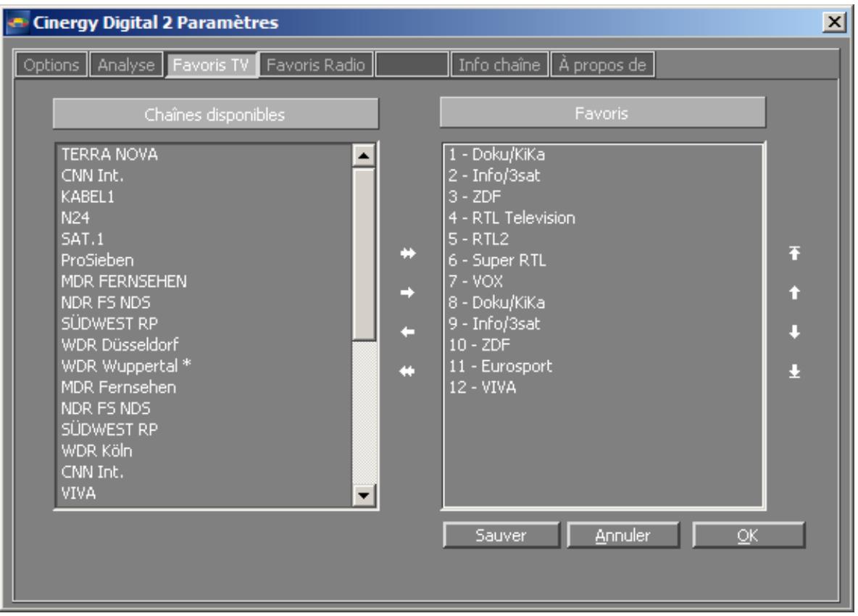
Task: Select favorite 8 - Doku/KiKa
Action: coord(603,303)
